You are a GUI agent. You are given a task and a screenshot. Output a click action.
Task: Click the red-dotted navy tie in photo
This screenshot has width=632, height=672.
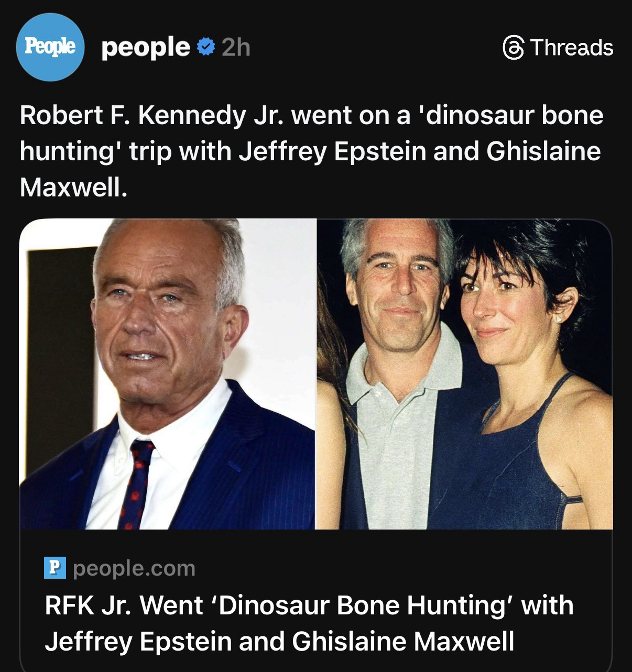136,482
